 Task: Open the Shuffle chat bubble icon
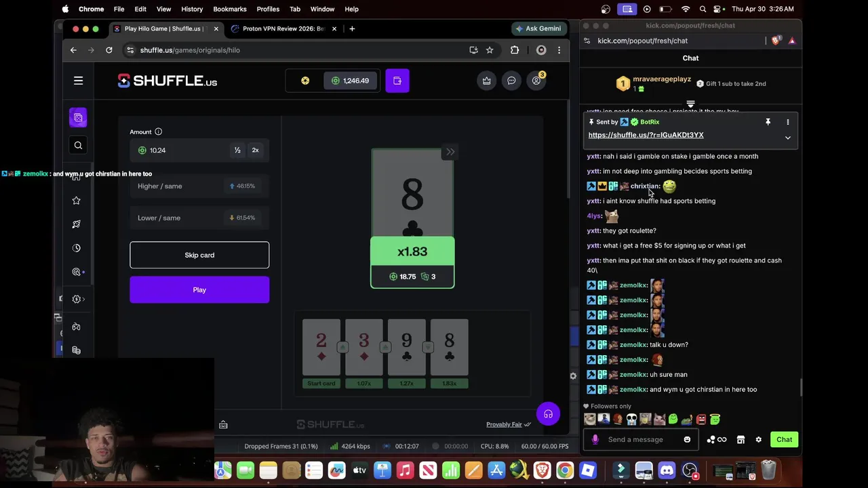511,81
